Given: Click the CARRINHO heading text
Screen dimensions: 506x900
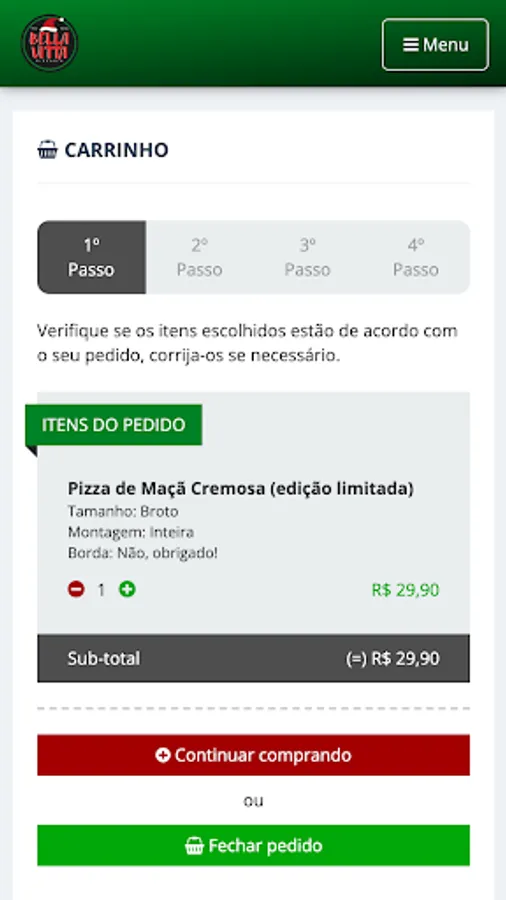Looking at the screenshot, I should pos(116,150).
